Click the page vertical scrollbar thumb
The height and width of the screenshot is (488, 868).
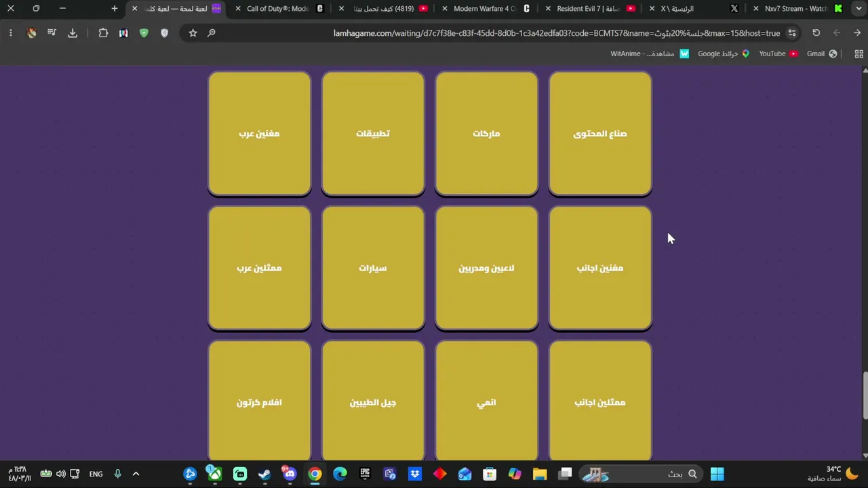(865, 395)
